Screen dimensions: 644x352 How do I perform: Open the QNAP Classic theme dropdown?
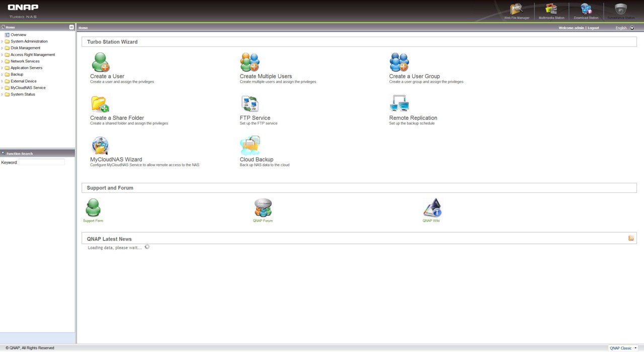pyautogui.click(x=623, y=348)
